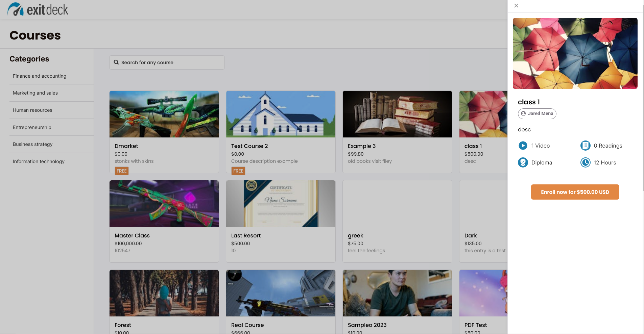Open the PDF Test course thumbnail
This screenshot has height=334, width=644.
483,293
